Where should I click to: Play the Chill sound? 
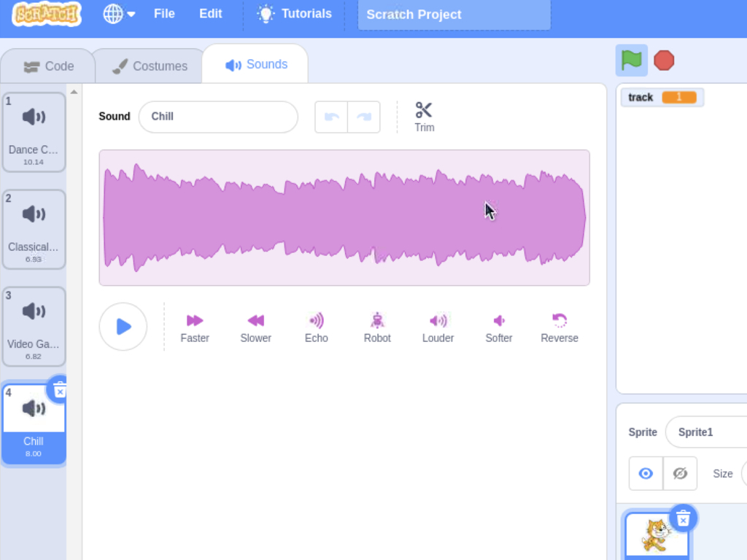[x=123, y=327]
